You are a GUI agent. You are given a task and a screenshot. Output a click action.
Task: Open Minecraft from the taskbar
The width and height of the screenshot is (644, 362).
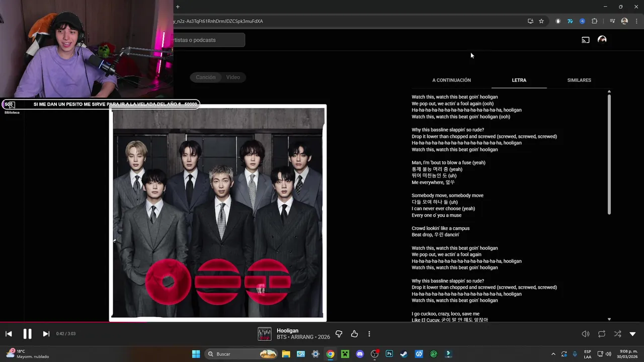(x=345, y=354)
